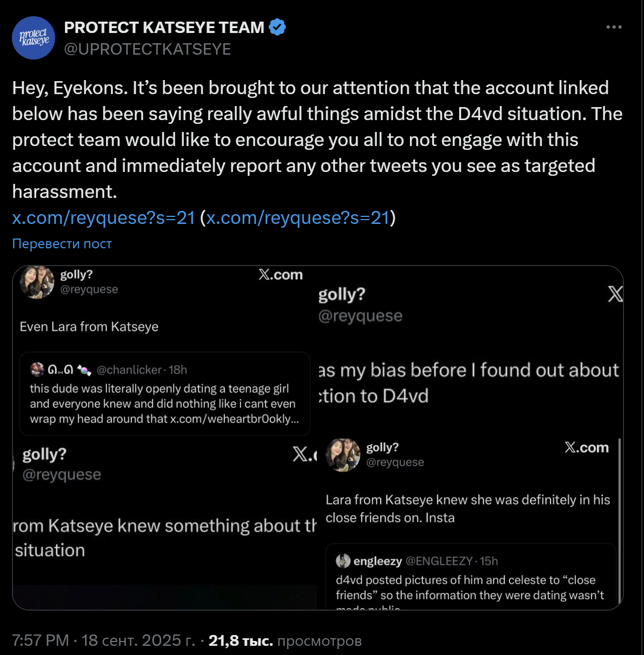Open the three-dot more options menu

(x=614, y=27)
